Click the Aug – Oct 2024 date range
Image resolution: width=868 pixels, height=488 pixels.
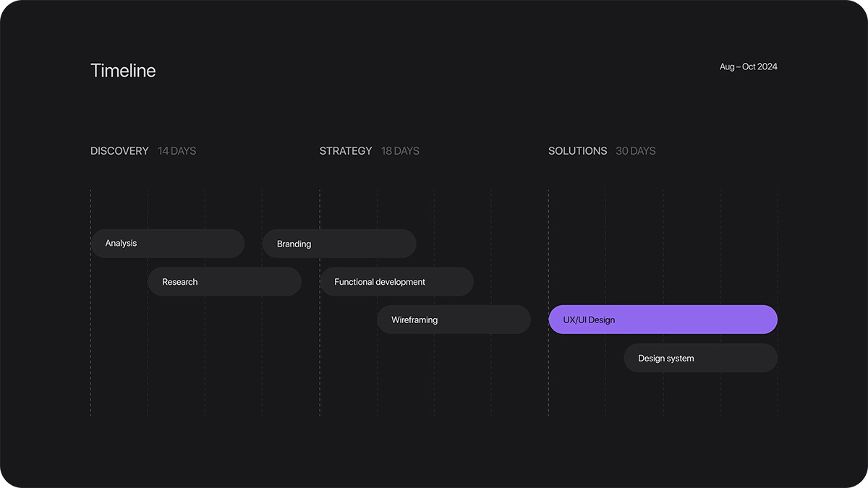pos(748,67)
